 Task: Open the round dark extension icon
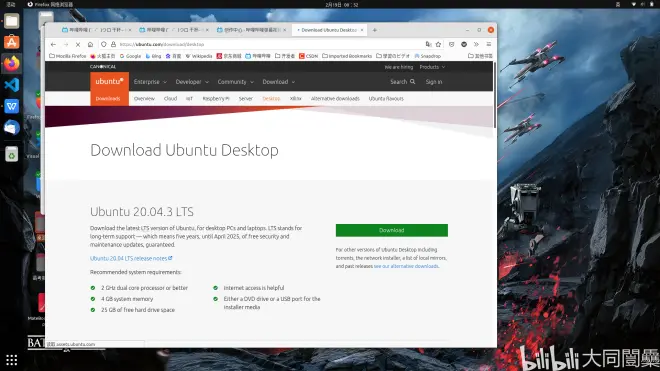click(464, 44)
